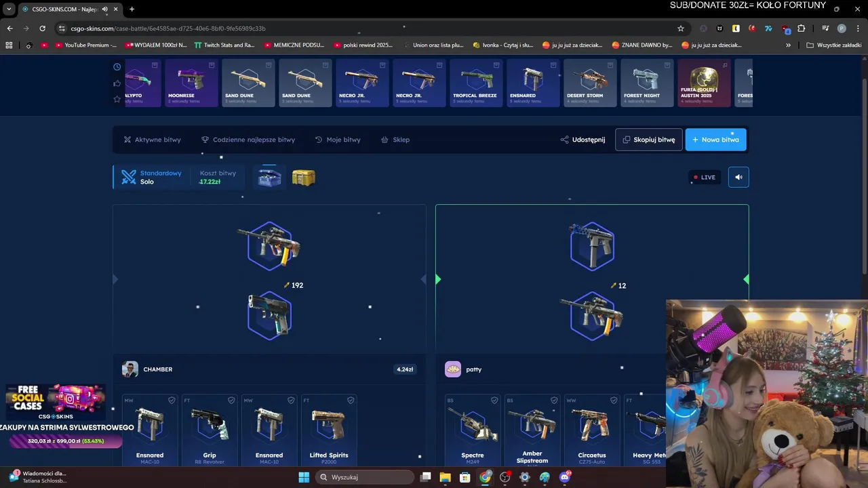The image size is (868, 488).
Task: Open CHAMBER's player avatar
Action: [130, 369]
